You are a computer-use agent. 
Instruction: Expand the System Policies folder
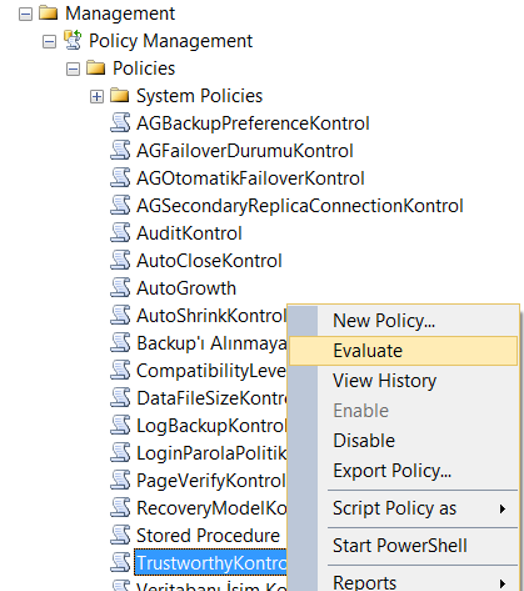(x=97, y=96)
